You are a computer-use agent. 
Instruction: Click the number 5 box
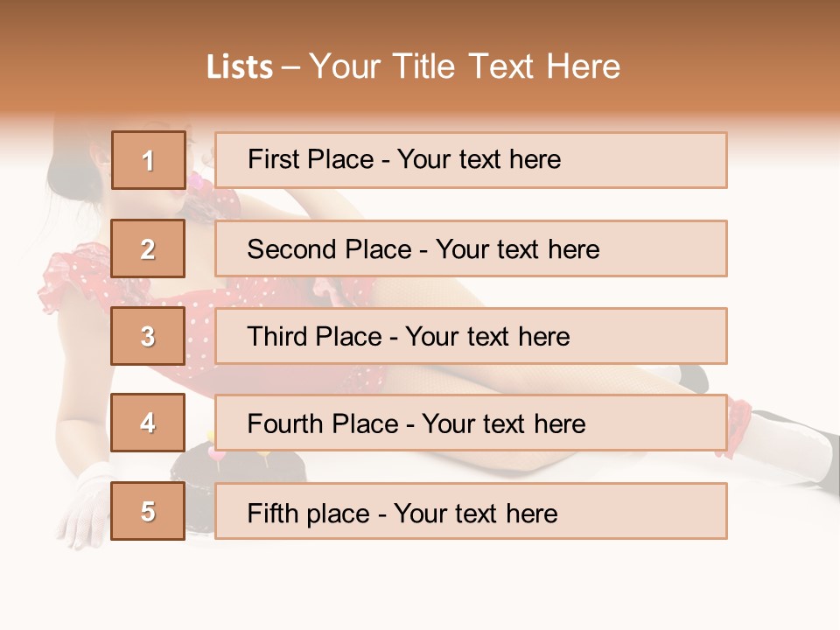click(148, 511)
